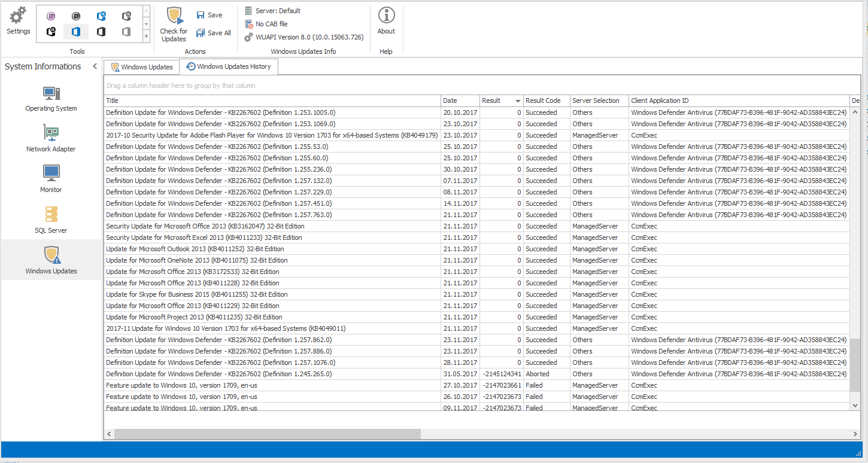This screenshot has width=868, height=463.
Task: Click the date cell 14.11.2017
Action: (460, 203)
